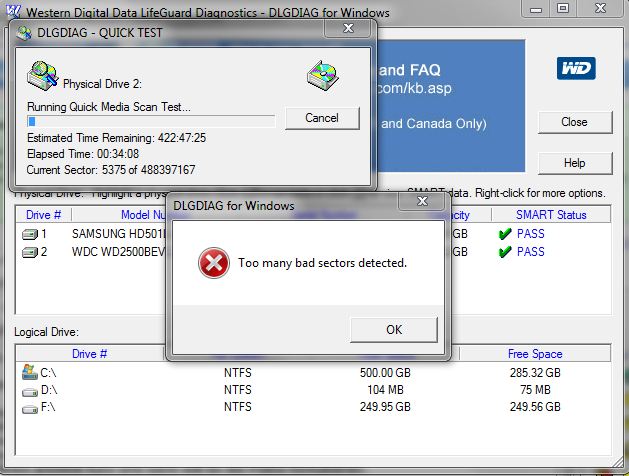
Task: Click the 500.00 GB size value
Action: click(385, 373)
